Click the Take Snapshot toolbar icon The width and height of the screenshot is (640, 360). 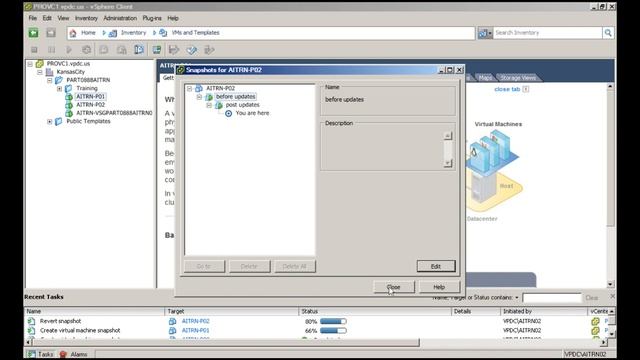(104, 50)
